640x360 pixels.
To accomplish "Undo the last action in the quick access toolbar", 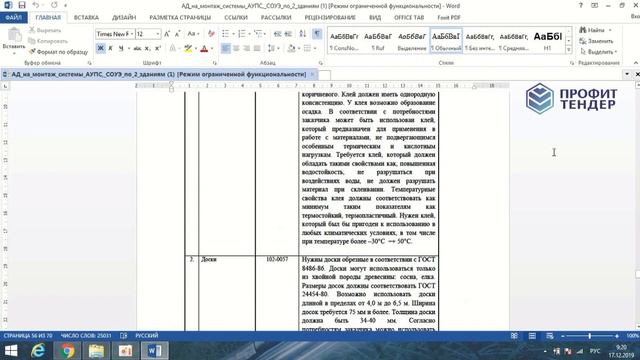I will 36,5.
